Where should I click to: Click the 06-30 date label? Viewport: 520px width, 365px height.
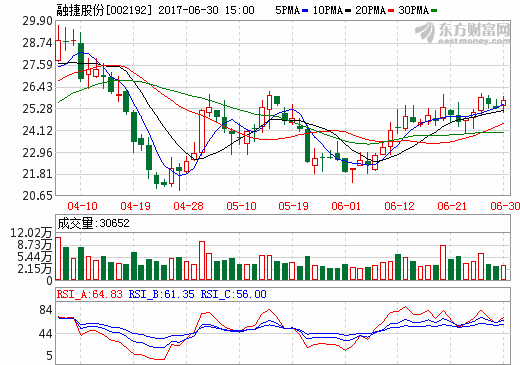(x=505, y=206)
